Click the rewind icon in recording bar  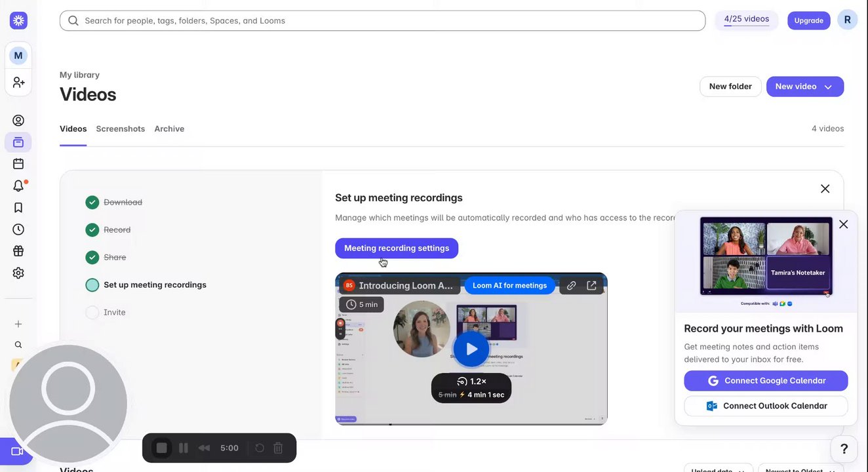point(205,448)
